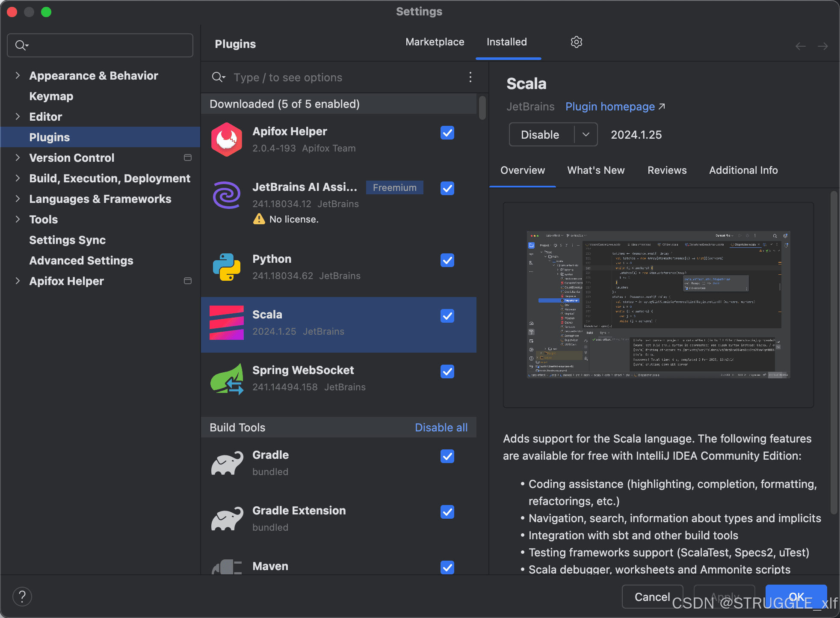Viewport: 840px width, 618px height.
Task: Click Disable all for Build Tools
Action: coord(441,428)
